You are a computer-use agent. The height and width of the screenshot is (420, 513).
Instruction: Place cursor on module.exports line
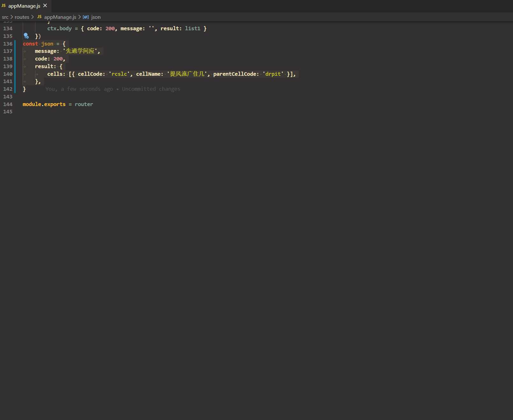[x=58, y=104]
